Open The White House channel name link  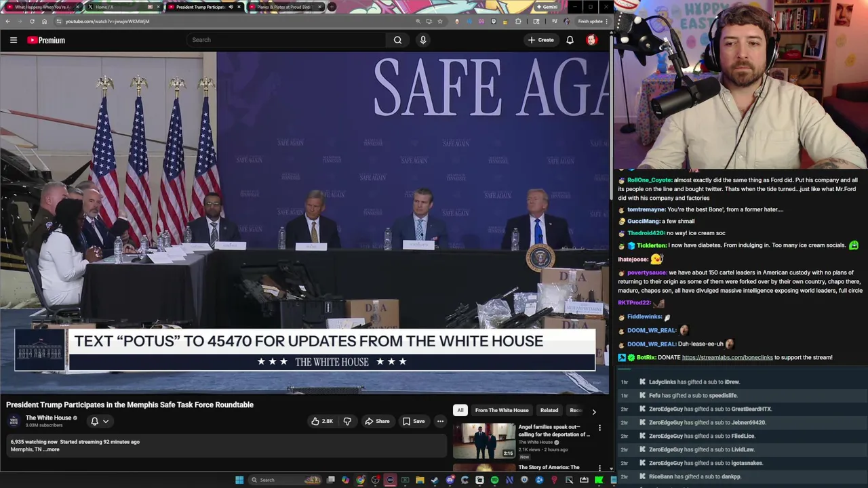pyautogui.click(x=48, y=418)
